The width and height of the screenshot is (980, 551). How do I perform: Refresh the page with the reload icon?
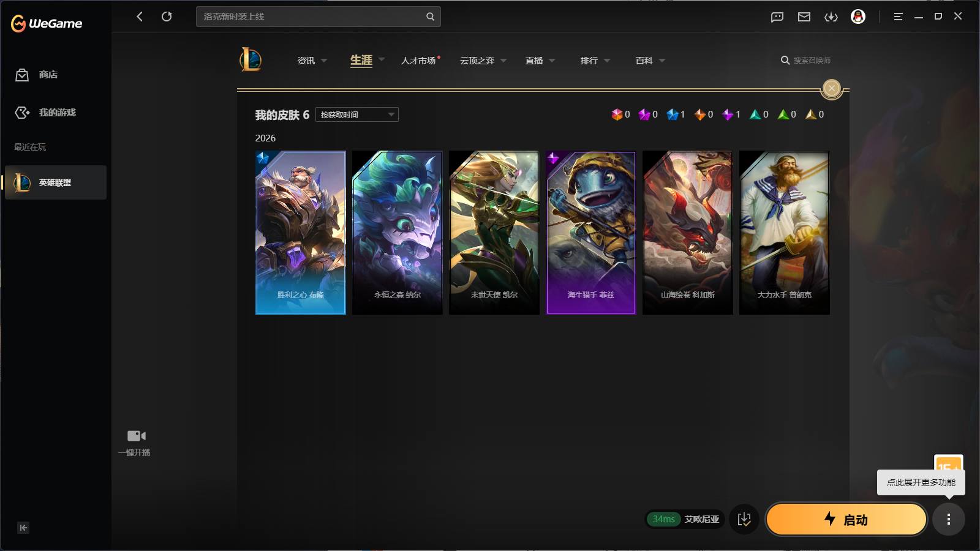(167, 17)
